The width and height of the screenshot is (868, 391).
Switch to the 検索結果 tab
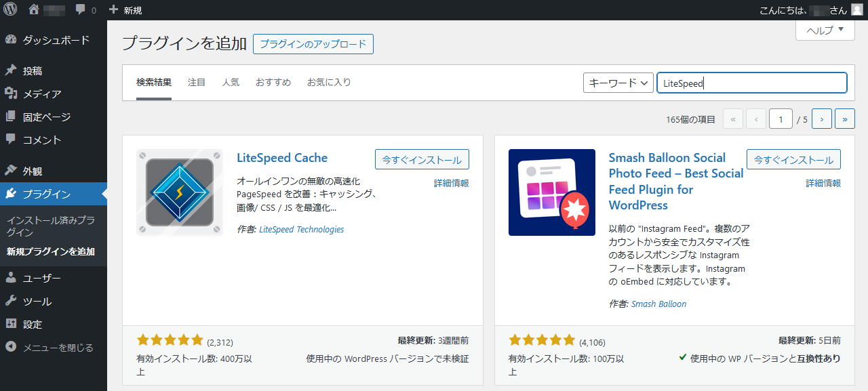(x=154, y=83)
